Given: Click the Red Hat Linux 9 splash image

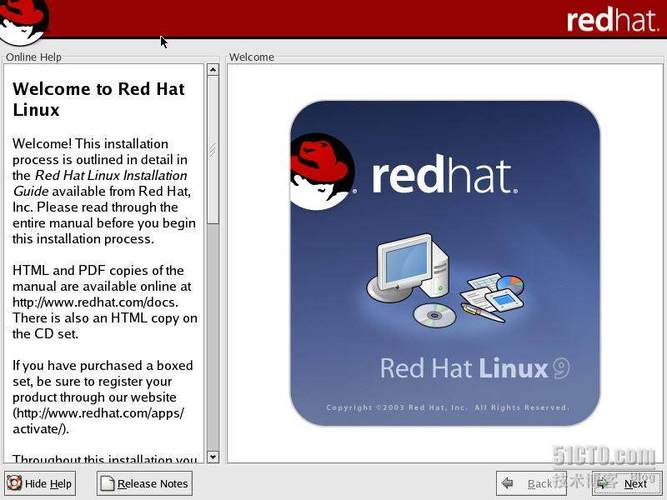Looking at the screenshot, I should 445,263.
